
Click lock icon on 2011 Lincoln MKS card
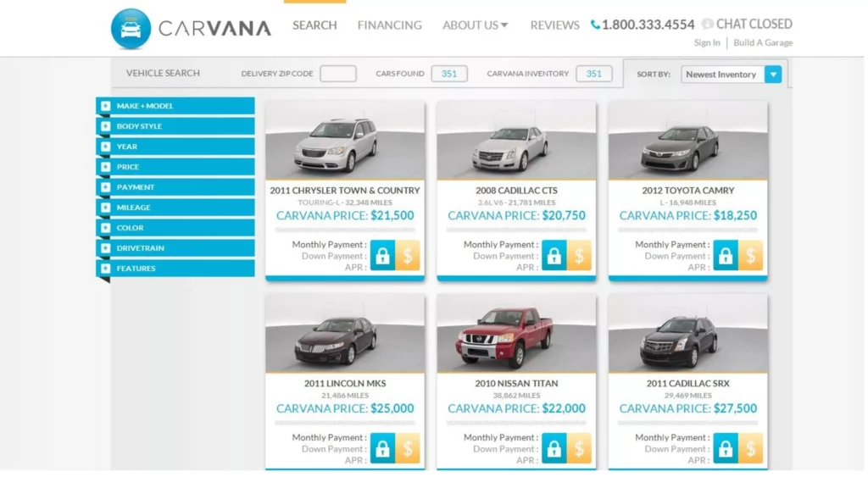pyautogui.click(x=382, y=448)
